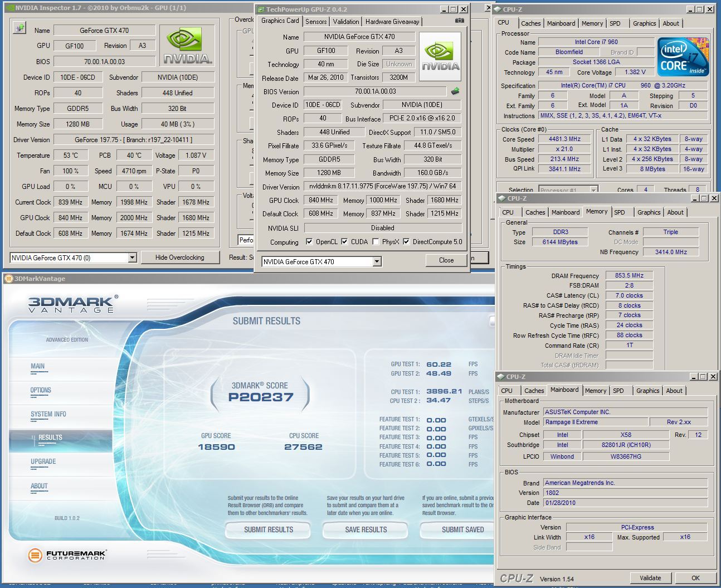The height and width of the screenshot is (588, 721).
Task: Click Close button in GPU-Z
Action: [446, 260]
